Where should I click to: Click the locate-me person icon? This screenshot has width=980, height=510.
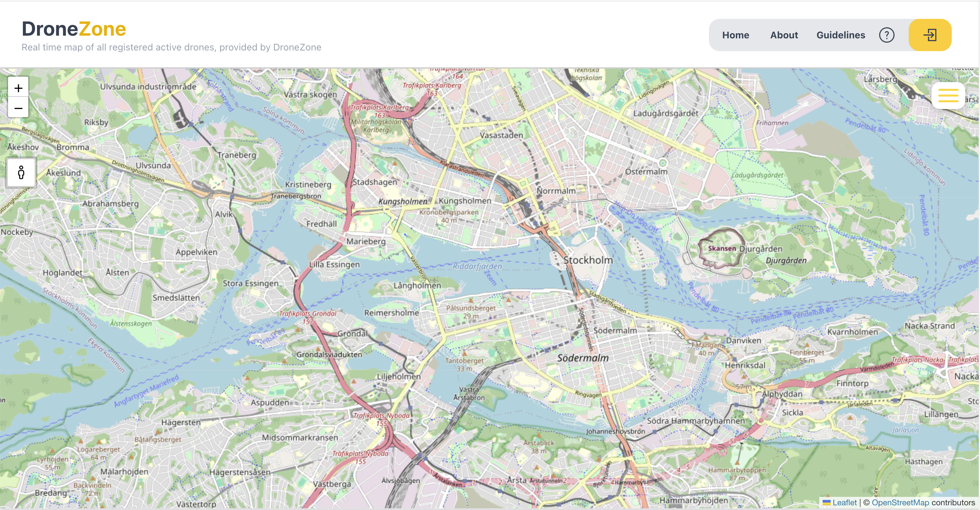pos(21,172)
